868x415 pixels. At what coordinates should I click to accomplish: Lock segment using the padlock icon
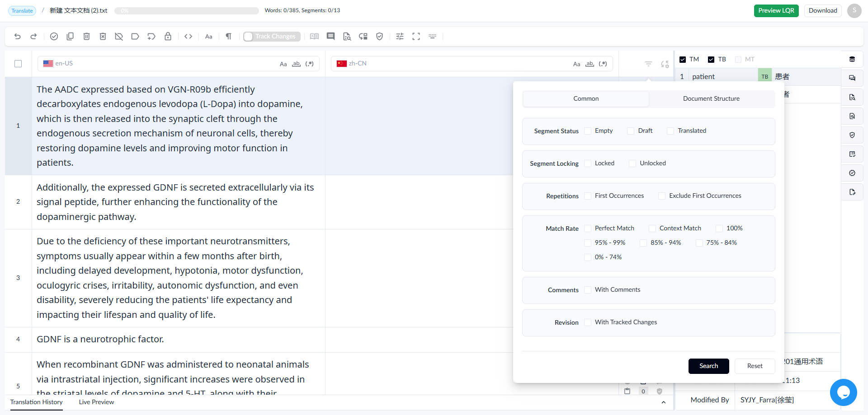coord(168,37)
